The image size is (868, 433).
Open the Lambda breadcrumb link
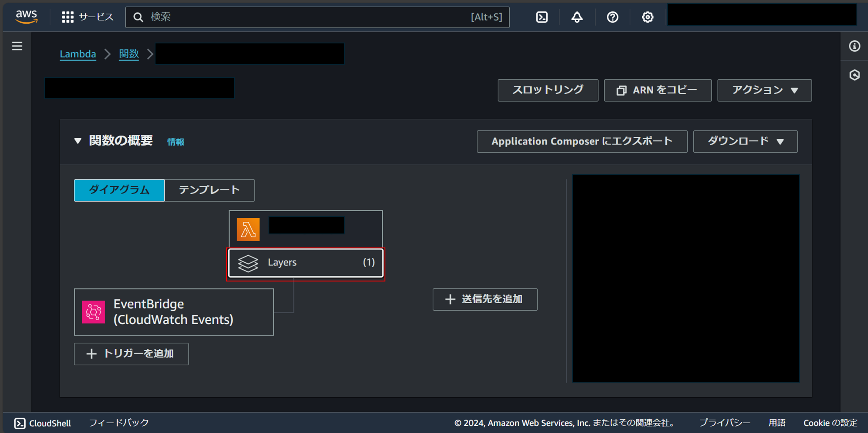point(77,54)
